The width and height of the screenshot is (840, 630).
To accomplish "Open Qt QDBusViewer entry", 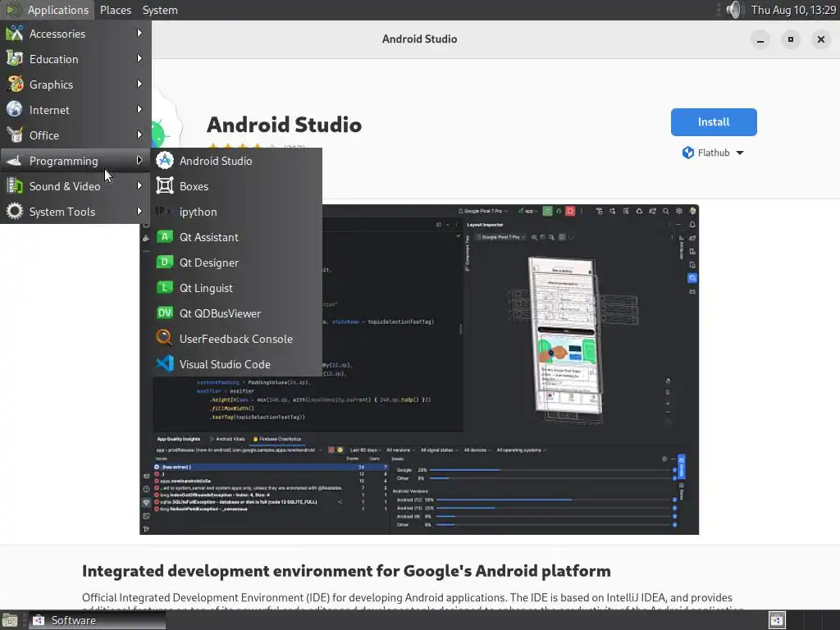I will click(x=236, y=313).
